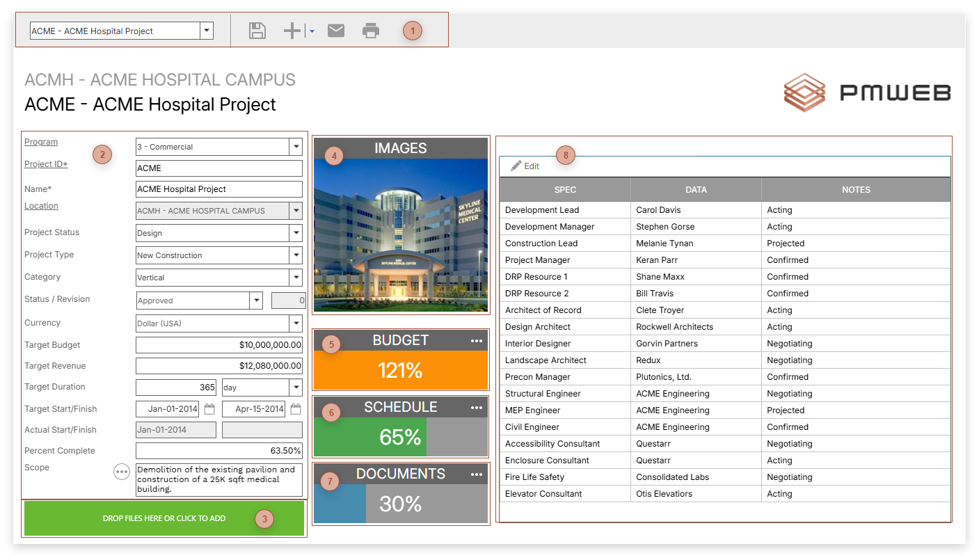Click the DROP FILES HERE OR CLICK TO ADD button
Screen dimensions: 979x560
[164, 518]
